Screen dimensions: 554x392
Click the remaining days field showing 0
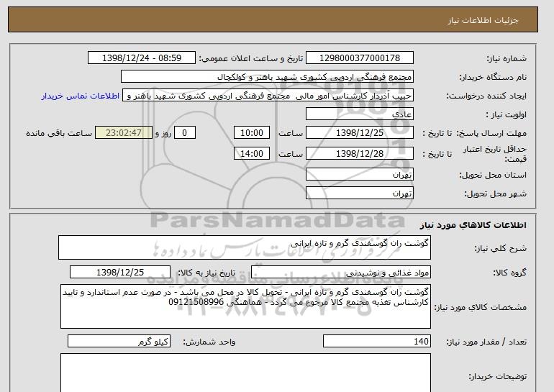[x=184, y=133]
